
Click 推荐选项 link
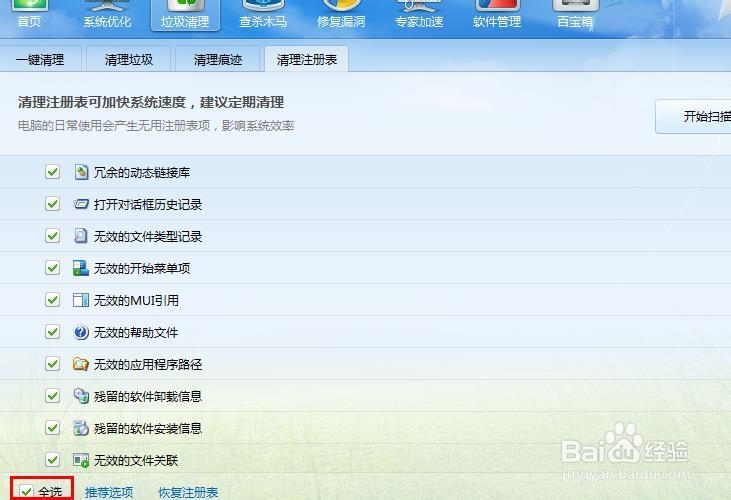[x=109, y=492]
